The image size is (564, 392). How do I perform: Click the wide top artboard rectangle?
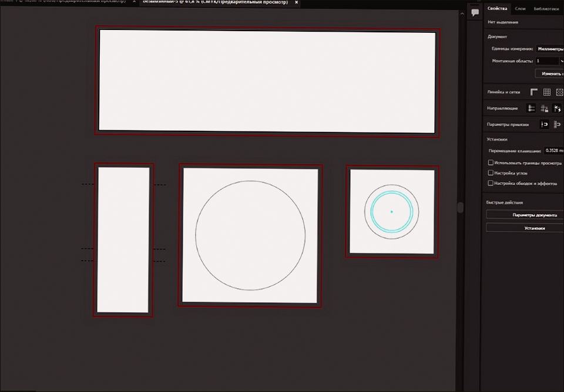[267, 82]
